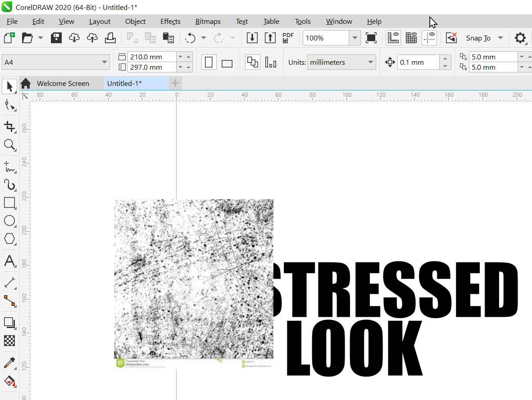
Task: Expand the Snap To dropdown arrow
Action: [500, 38]
